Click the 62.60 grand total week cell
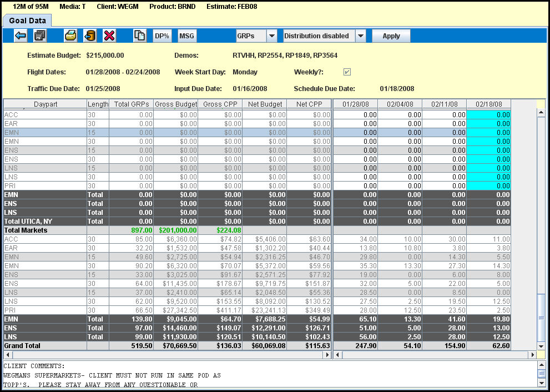This screenshot has height=392, width=550. (x=488, y=346)
